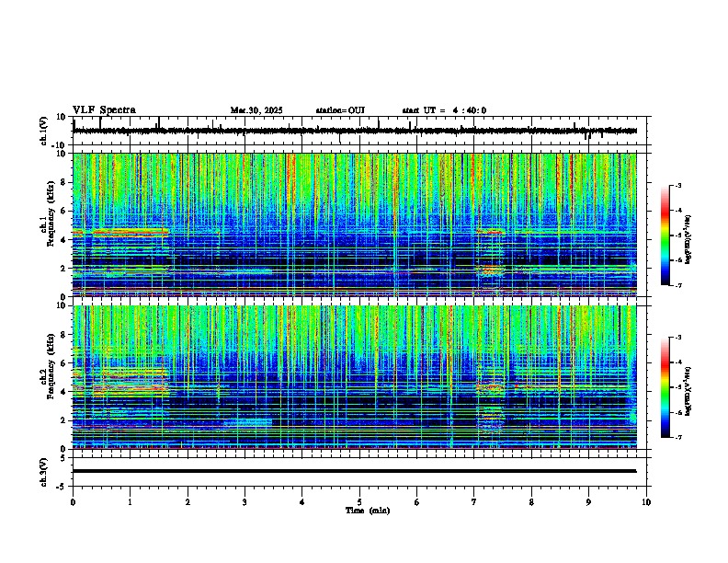This screenshot has width=728, height=563.
Task: Click the ch.1 "Frequency (kHz)" axis label
Action: click(x=51, y=214)
